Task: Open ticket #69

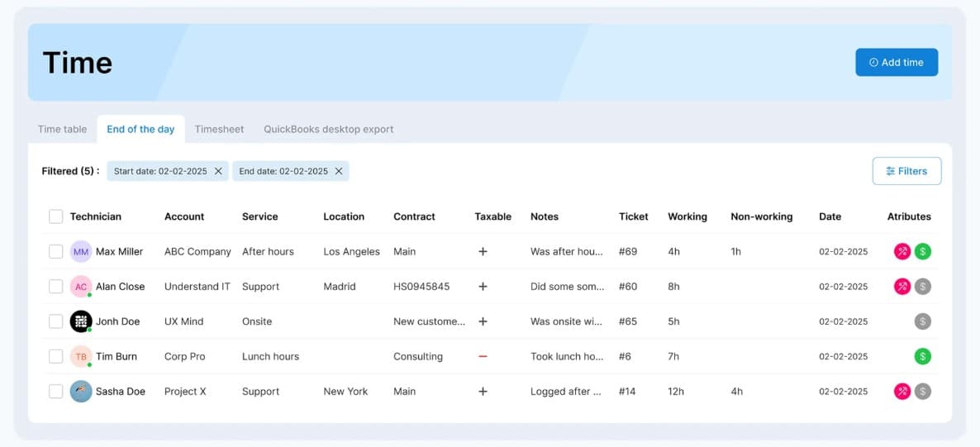Action: click(628, 251)
